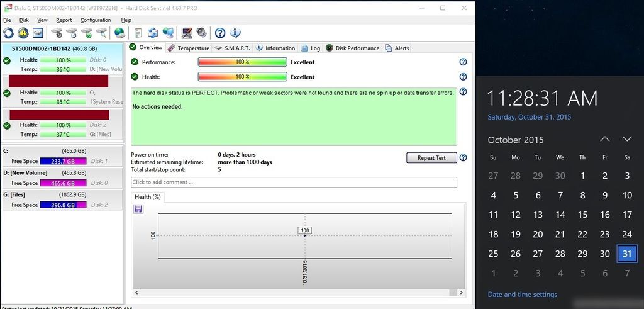Click the blue question mark toolbar icon
644x309 pixels.
click(219, 33)
